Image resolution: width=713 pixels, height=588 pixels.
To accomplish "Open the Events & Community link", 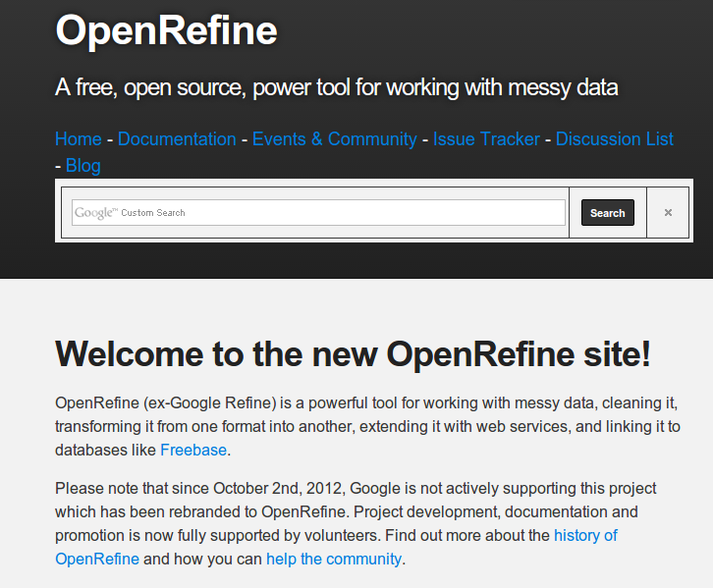I will 334,139.
